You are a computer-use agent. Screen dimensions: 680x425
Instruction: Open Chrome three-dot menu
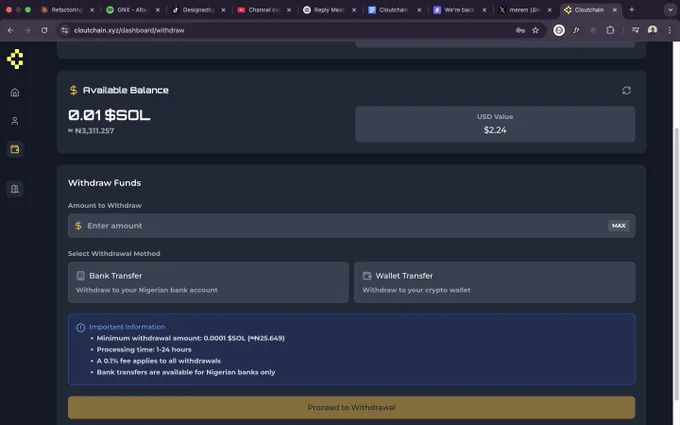tap(670, 30)
